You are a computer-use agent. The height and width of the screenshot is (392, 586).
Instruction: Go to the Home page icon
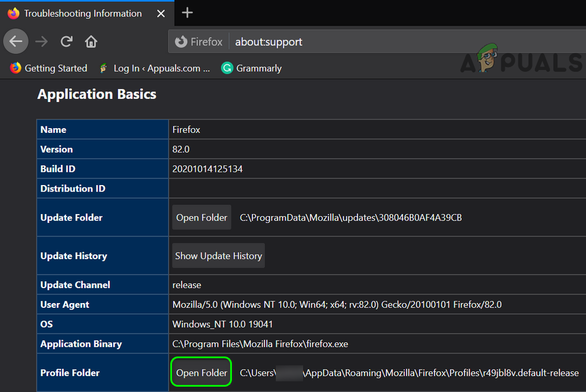(x=91, y=42)
